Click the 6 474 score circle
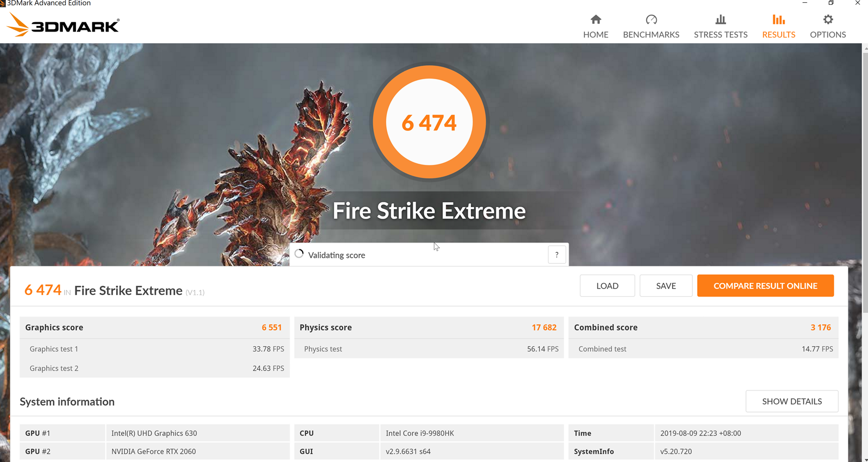868x462 pixels. click(429, 123)
